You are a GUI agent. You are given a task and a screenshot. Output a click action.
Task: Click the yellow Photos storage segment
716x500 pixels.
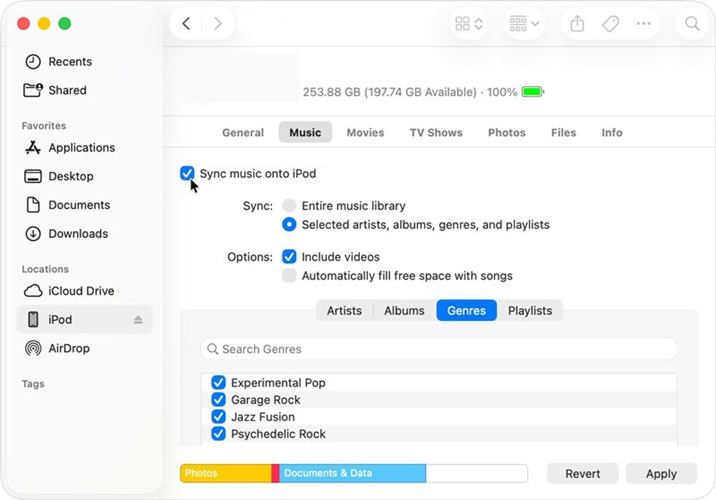pos(226,473)
